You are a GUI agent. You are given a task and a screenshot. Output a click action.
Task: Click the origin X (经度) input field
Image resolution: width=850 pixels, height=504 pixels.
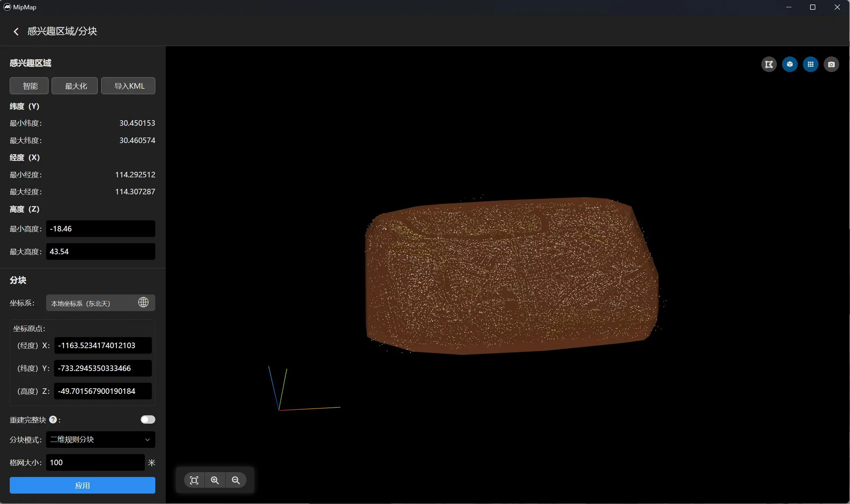103,345
